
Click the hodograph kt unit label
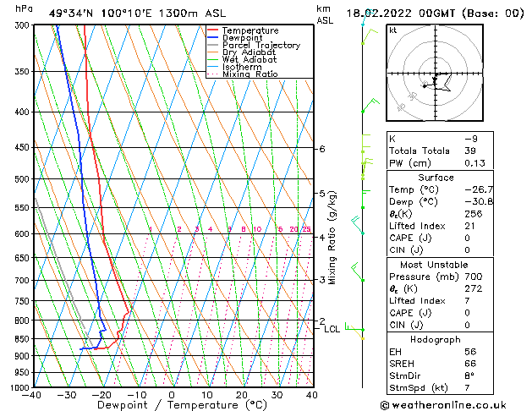click(x=392, y=30)
